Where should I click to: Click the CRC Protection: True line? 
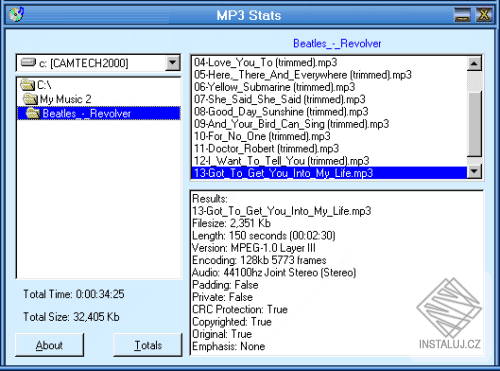tap(240, 310)
